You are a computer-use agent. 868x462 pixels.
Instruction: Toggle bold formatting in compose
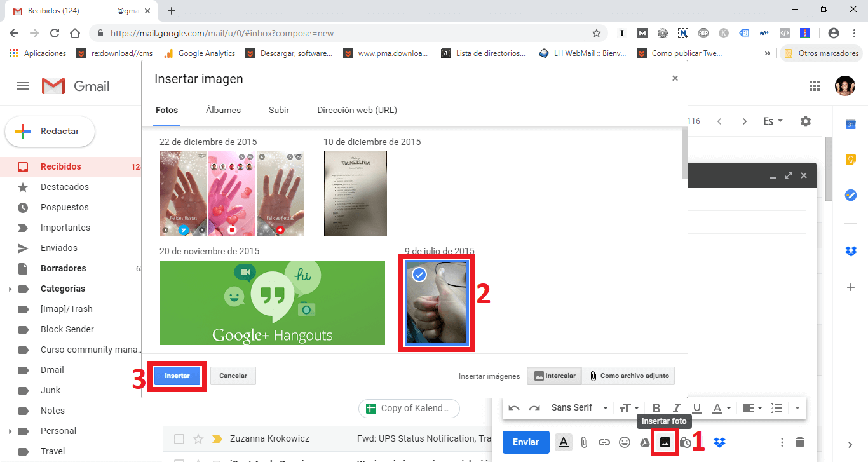click(656, 408)
